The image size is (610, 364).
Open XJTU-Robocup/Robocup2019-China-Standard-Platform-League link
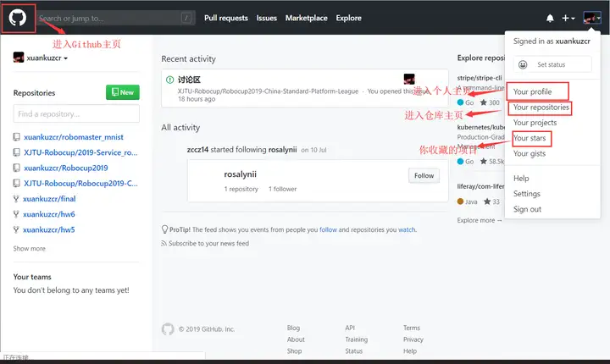[268, 91]
